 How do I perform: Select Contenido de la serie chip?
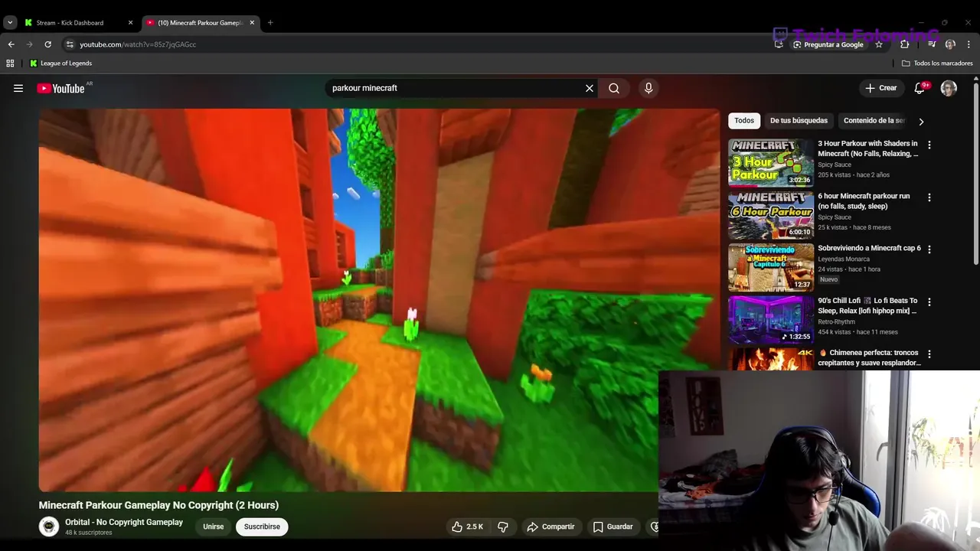[874, 121]
